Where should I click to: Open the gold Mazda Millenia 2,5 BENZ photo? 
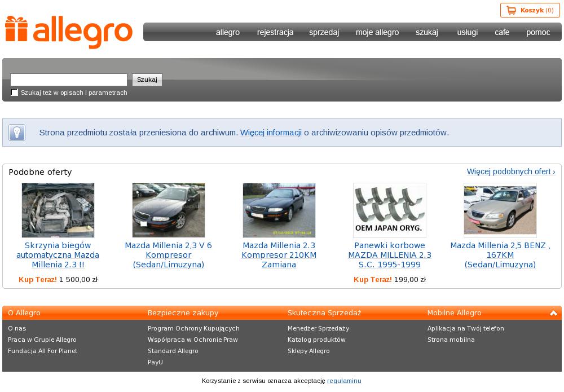tap(500, 210)
